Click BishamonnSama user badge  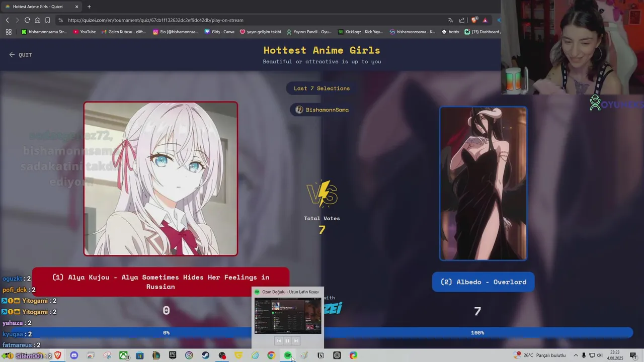322,110
